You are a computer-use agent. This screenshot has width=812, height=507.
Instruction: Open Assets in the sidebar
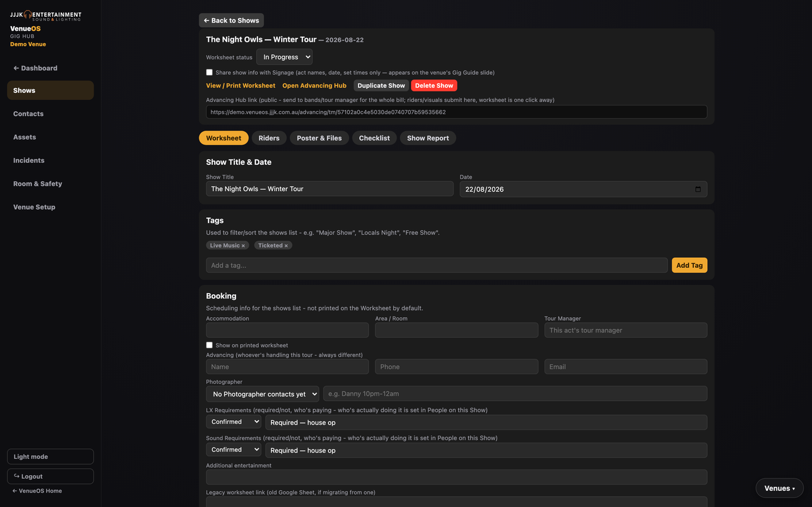tap(50, 137)
